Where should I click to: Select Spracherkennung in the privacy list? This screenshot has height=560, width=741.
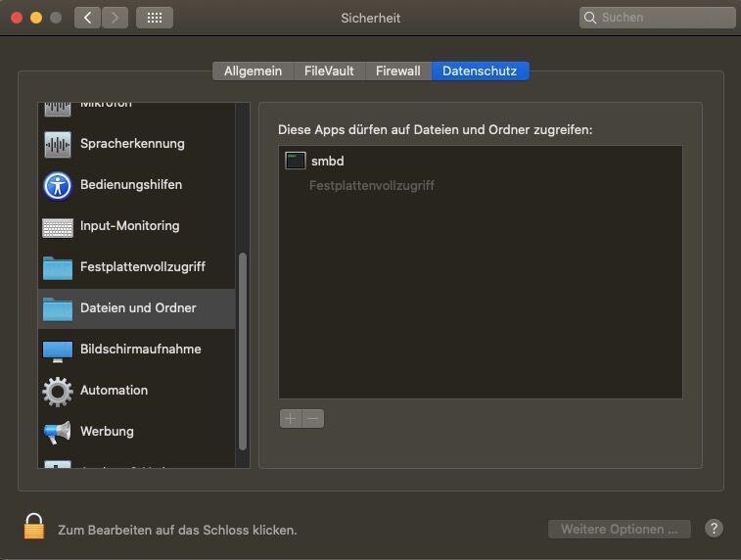coord(137,144)
